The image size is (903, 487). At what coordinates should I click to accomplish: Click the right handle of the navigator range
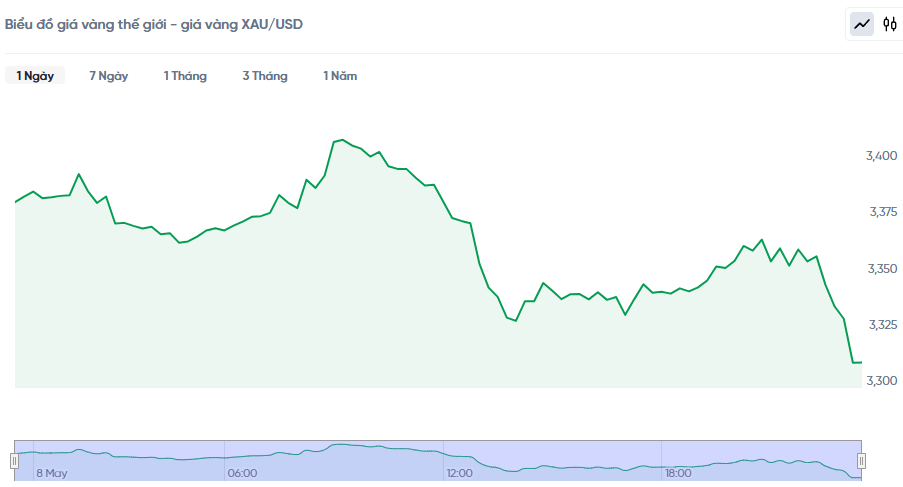[x=861, y=461]
